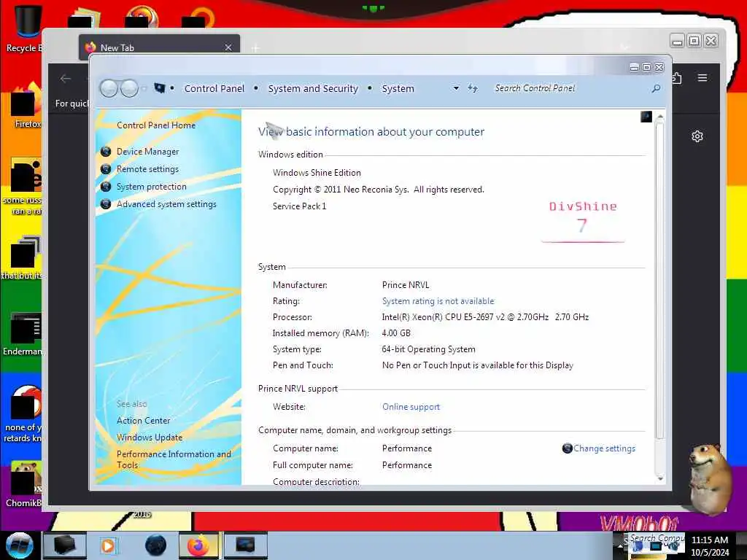Image resolution: width=747 pixels, height=560 pixels.
Task: Click the Control Panel back button
Action: tap(109, 88)
